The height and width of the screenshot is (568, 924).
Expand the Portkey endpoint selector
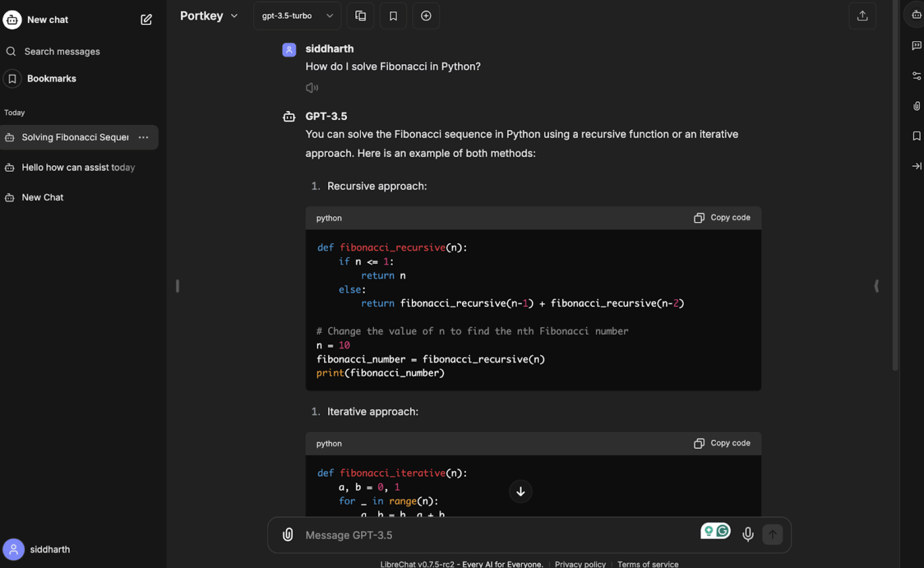tap(209, 15)
